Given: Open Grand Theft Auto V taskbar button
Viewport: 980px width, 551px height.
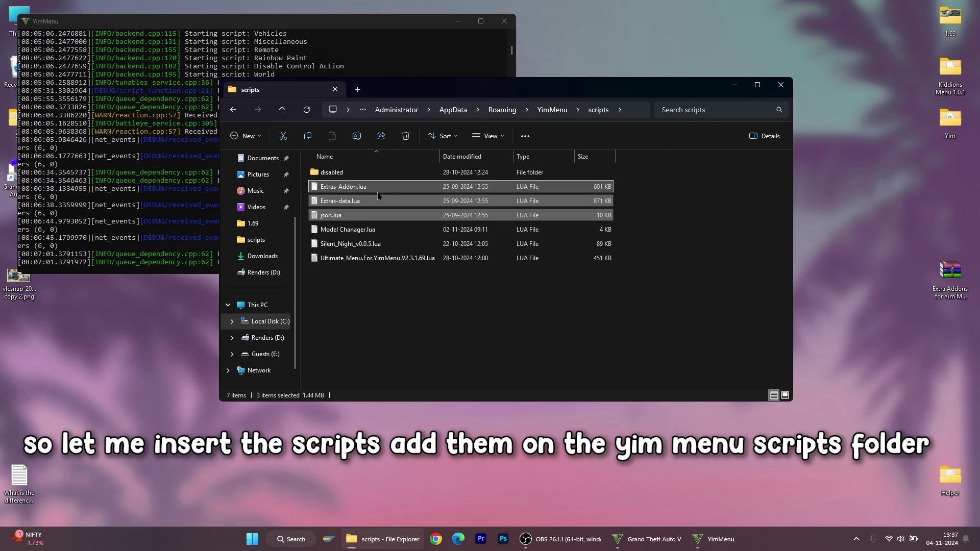Looking at the screenshot, I should tap(647, 539).
